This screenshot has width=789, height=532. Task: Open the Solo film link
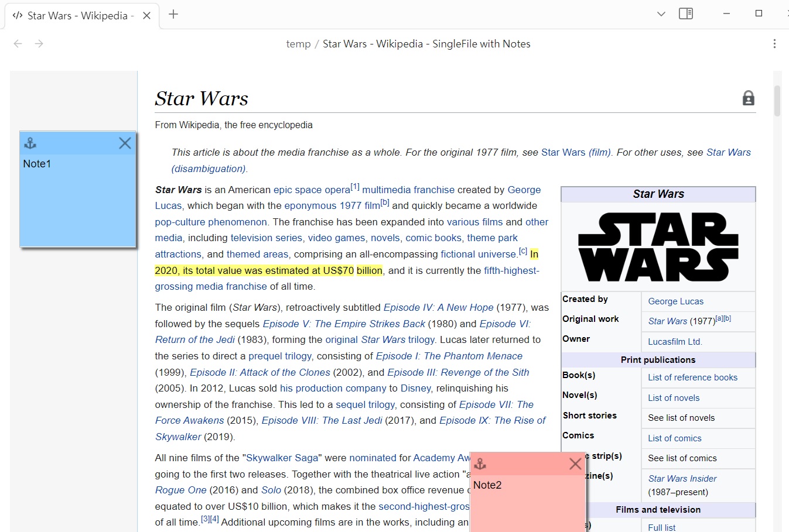click(x=271, y=490)
